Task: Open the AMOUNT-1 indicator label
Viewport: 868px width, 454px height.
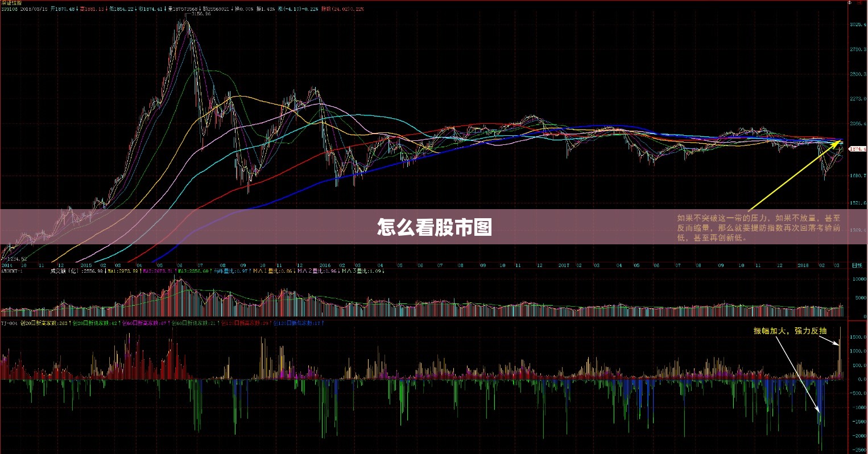Action: 11,271
